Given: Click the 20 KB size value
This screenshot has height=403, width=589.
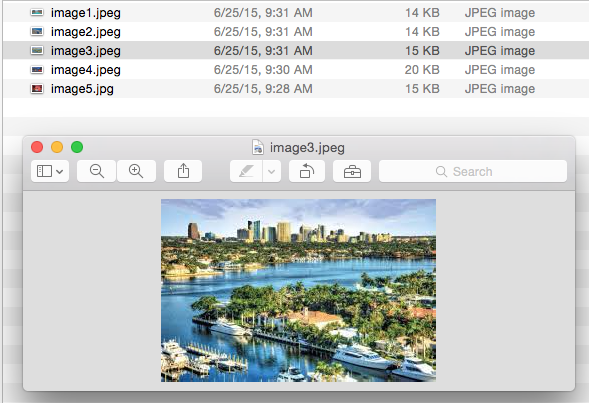Looking at the screenshot, I should click(422, 69).
